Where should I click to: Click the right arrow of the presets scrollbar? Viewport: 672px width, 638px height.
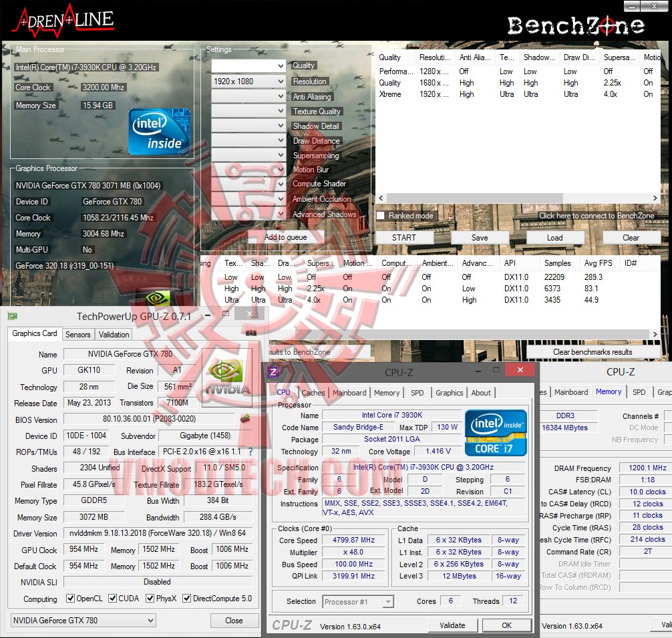pyautogui.click(x=655, y=198)
